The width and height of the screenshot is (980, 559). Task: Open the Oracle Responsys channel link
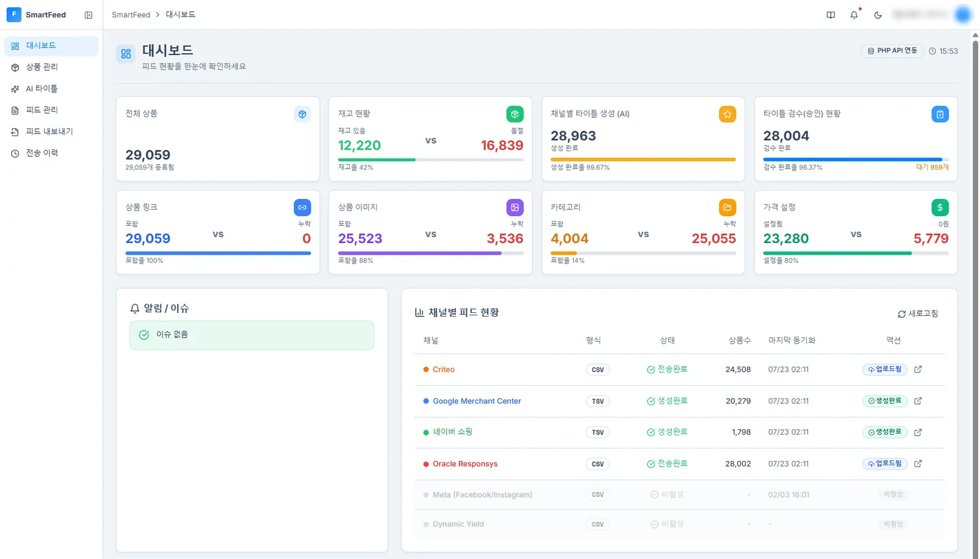pos(465,464)
